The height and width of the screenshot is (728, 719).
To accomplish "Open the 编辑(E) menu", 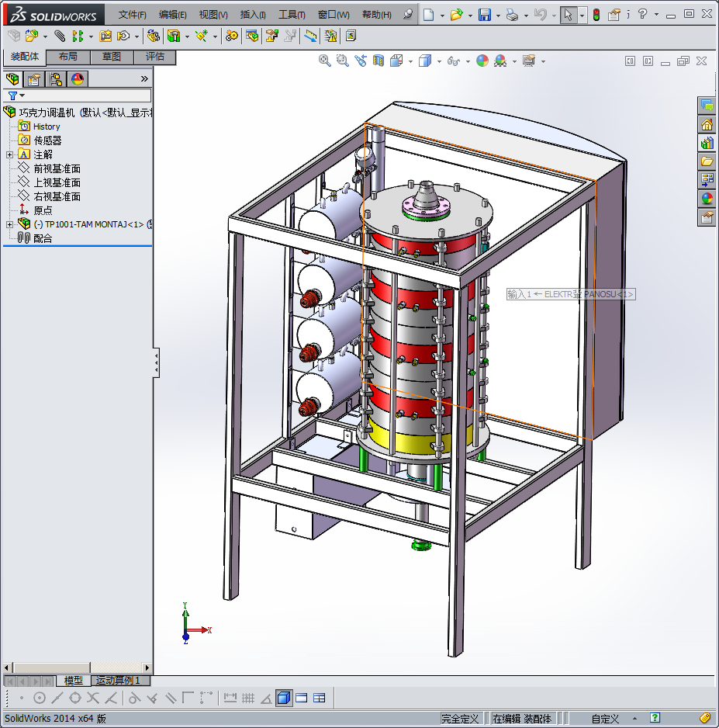I will pos(172,15).
